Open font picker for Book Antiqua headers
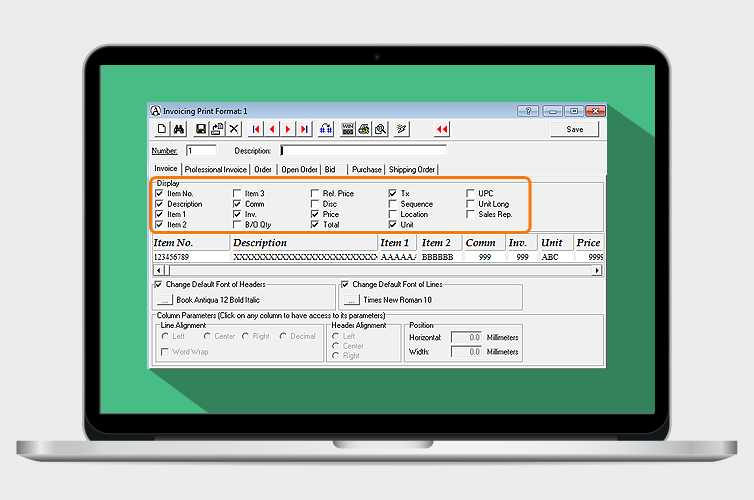754x500 pixels. (x=165, y=300)
